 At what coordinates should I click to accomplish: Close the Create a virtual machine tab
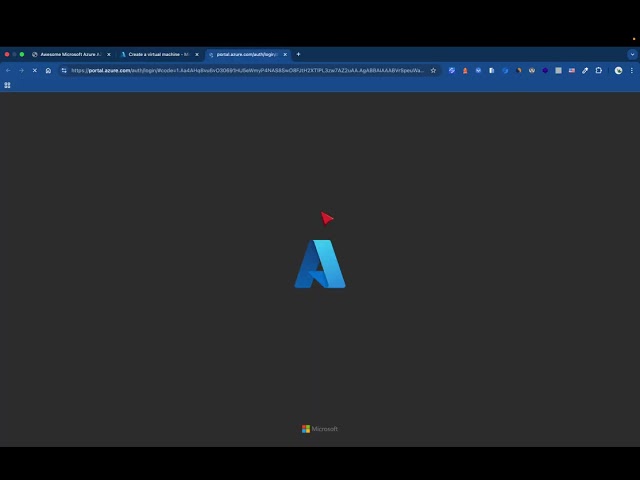[197, 54]
